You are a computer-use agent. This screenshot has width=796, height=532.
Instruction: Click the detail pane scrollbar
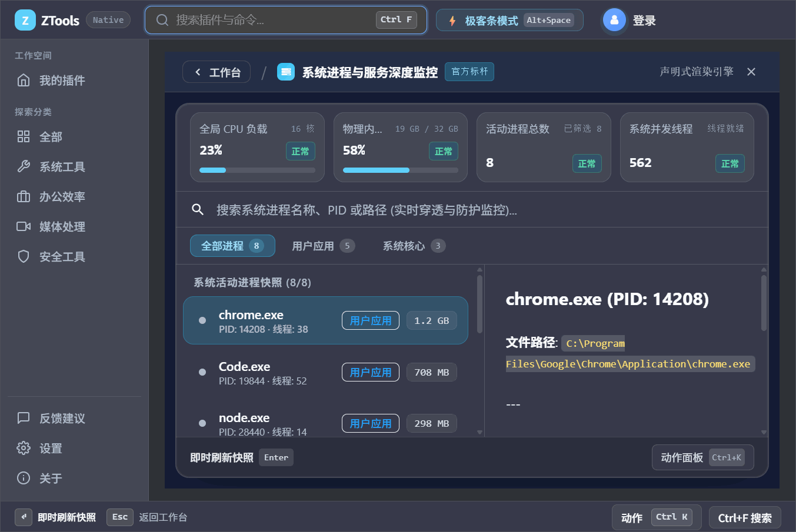coord(764,303)
